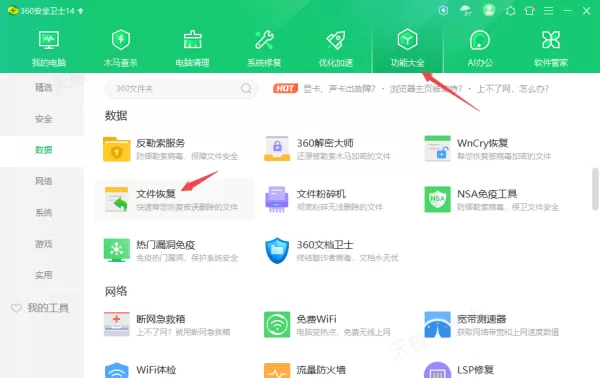The height and width of the screenshot is (378, 600).
Task: Click the vertical scrollbar thumb
Action: click(595, 189)
